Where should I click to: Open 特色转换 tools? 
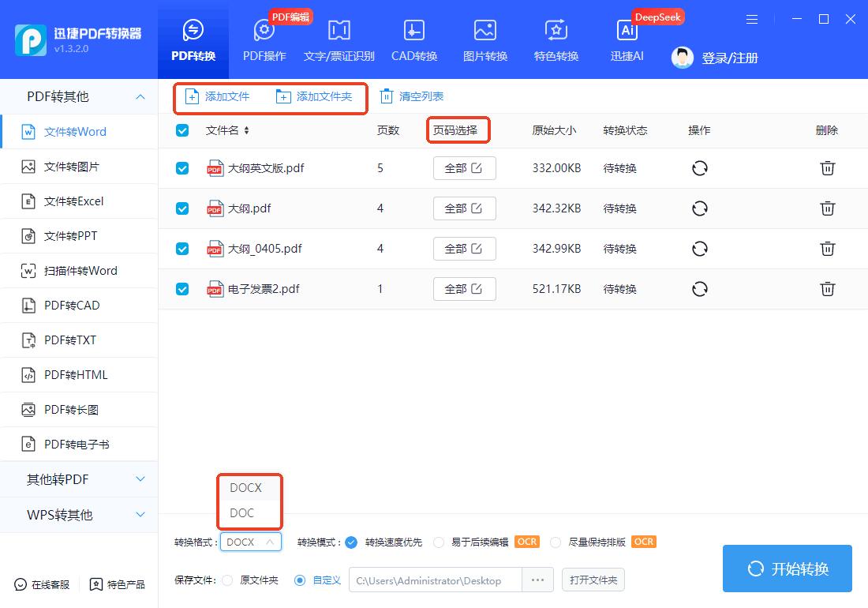pyautogui.click(x=556, y=39)
